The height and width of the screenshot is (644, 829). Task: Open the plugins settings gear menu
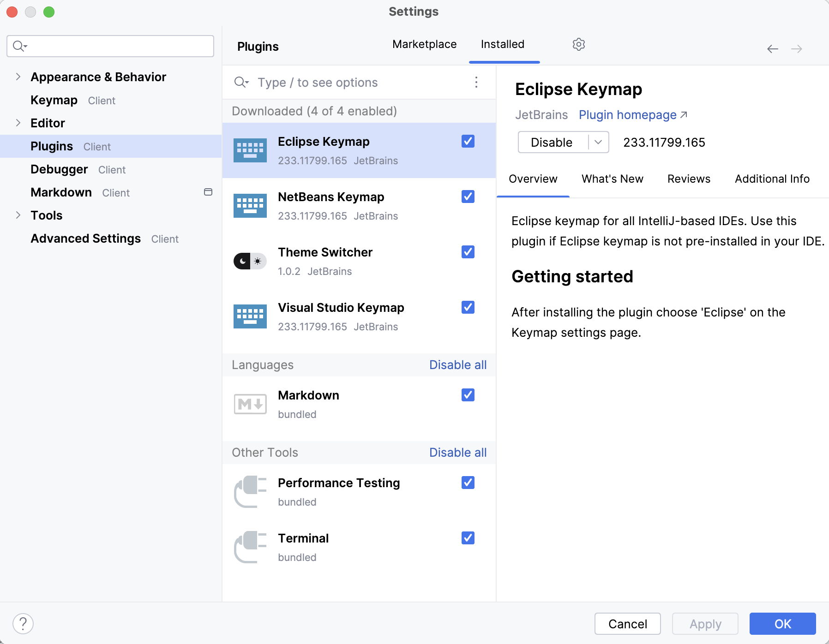pyautogui.click(x=578, y=44)
